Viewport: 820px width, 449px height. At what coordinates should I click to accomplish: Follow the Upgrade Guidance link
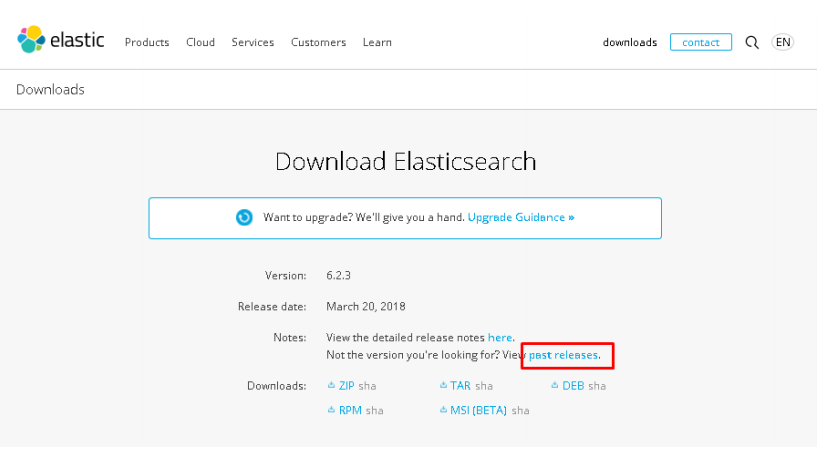pos(521,217)
